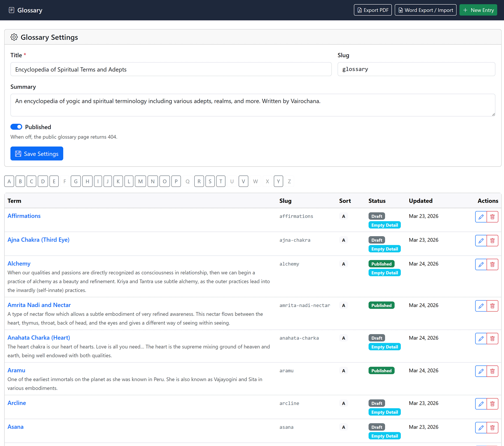
Task: Click Save Settings button
Action: (37, 154)
